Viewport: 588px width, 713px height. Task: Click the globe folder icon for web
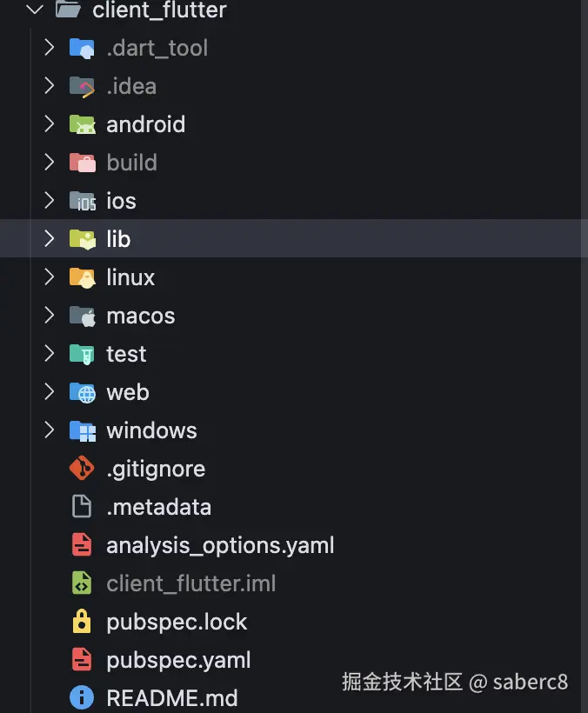82,392
